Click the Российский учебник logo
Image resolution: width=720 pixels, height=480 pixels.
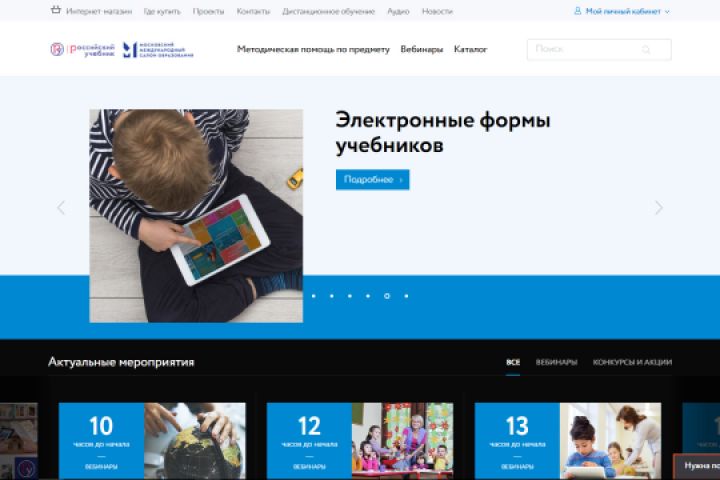click(x=83, y=50)
